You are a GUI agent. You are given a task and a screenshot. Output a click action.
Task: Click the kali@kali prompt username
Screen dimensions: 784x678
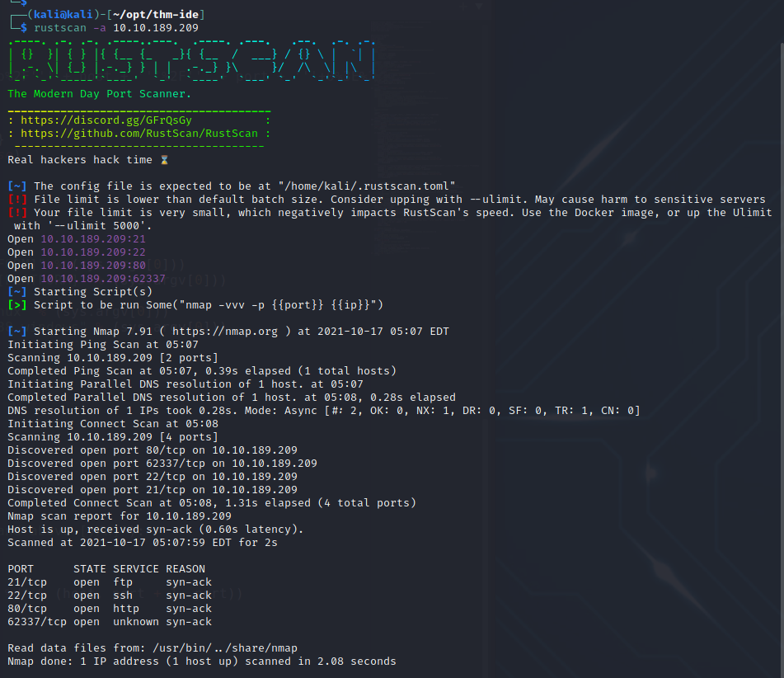click(x=63, y=15)
